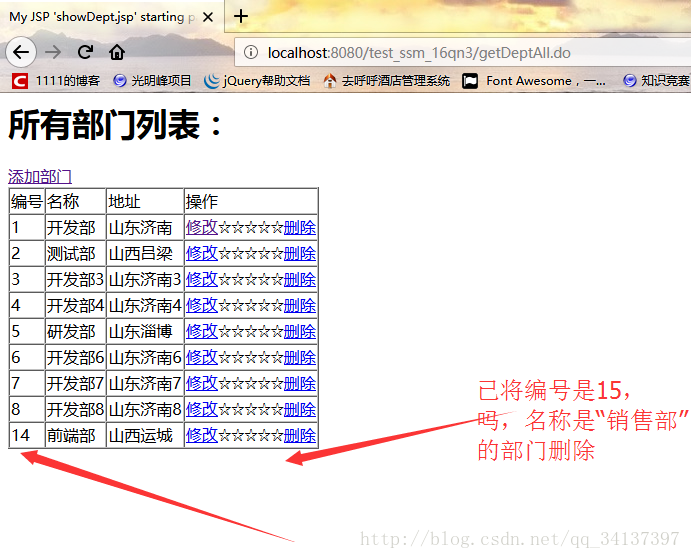The image size is (691, 559).
Task: Click the 名称 column header
Action: [x=75, y=201]
